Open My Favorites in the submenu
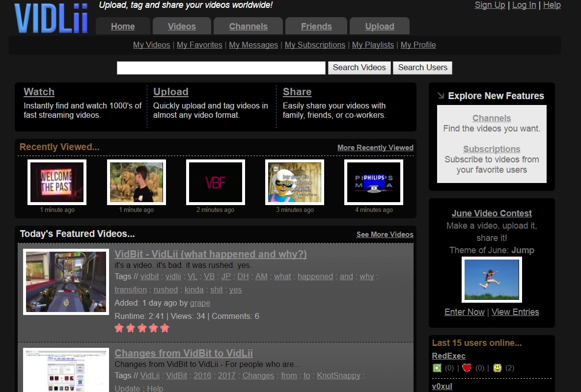The width and height of the screenshot is (581, 392). click(199, 45)
